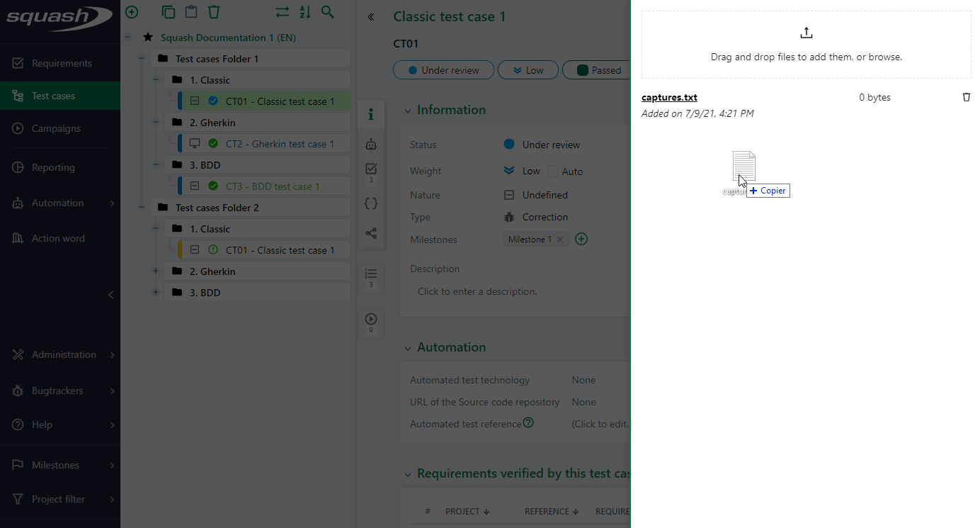The height and width of the screenshot is (528, 980).
Task: Open the Parameters panel with braces icon
Action: point(371,203)
